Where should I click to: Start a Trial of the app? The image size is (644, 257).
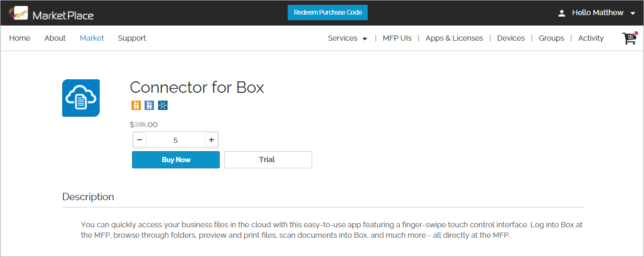pos(268,160)
